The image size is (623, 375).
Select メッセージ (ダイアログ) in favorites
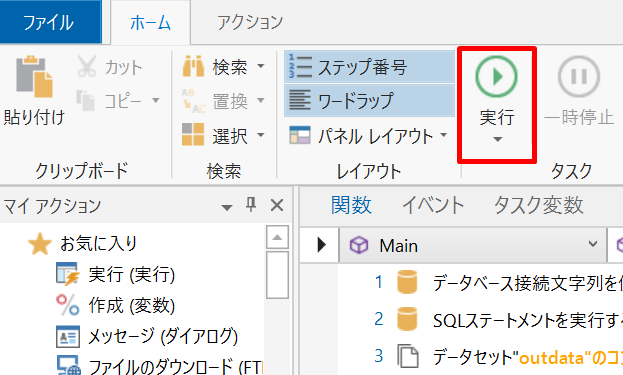click(x=163, y=336)
